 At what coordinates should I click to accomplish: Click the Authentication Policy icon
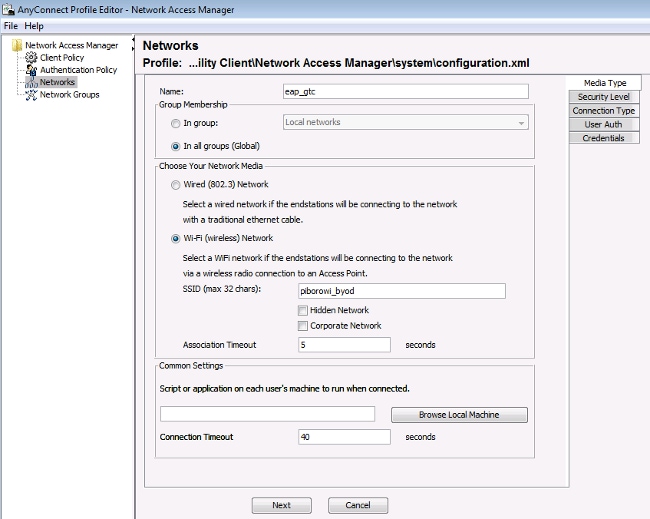[31, 70]
